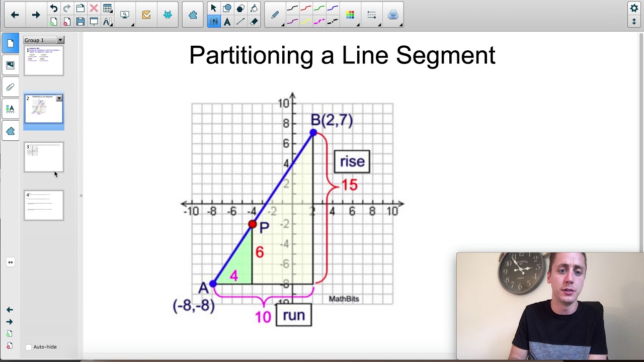Open the Transparency circles option

click(393, 15)
